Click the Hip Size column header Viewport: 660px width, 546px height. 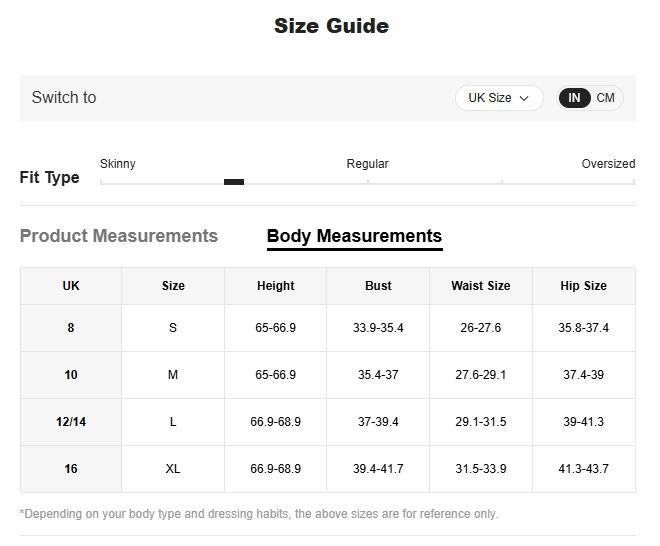tap(583, 286)
